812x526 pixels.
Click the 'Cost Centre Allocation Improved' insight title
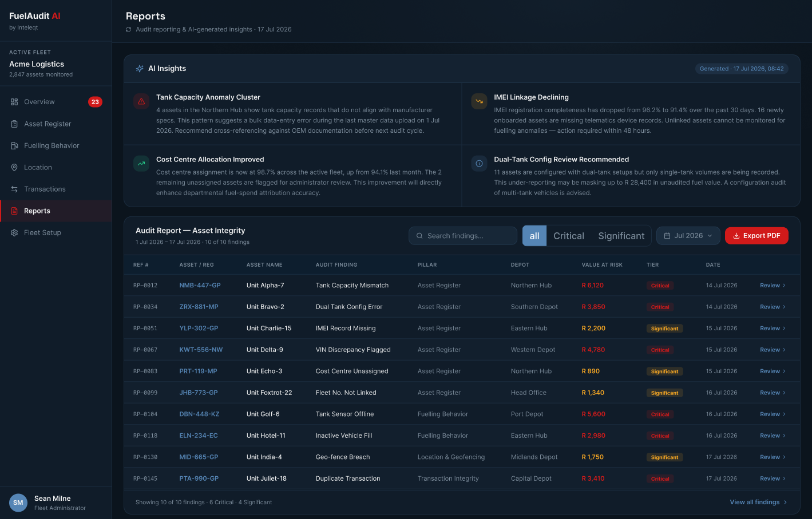(x=210, y=160)
